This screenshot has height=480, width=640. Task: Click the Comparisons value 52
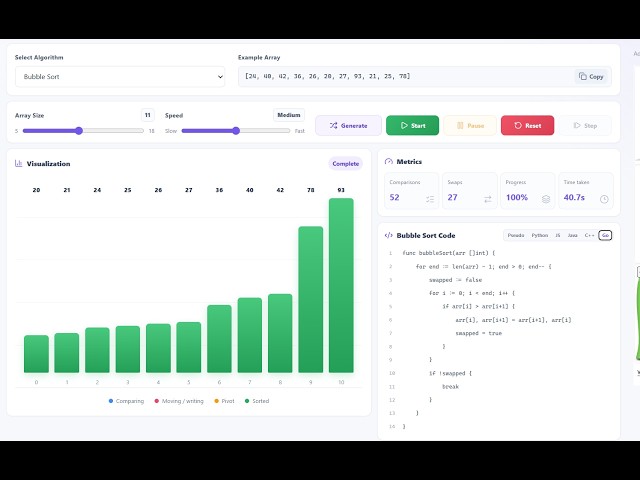tap(394, 198)
